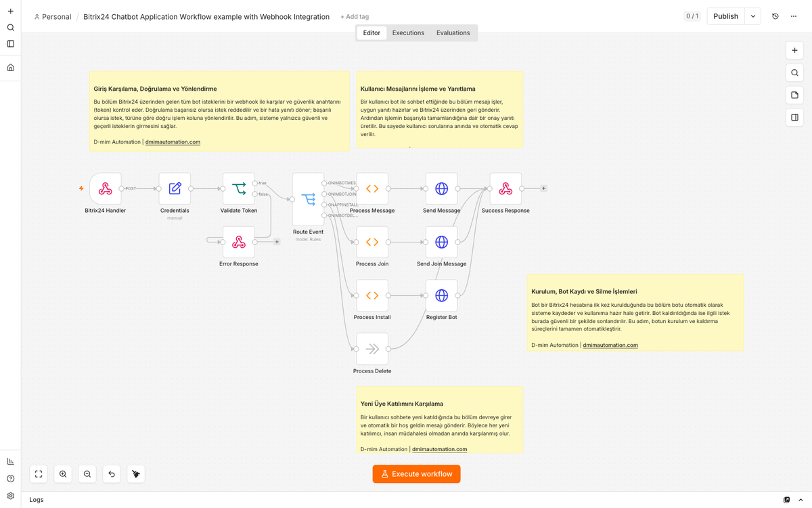Open canvas node search button
Image resolution: width=812 pixels, height=508 pixels.
pyautogui.click(x=794, y=73)
